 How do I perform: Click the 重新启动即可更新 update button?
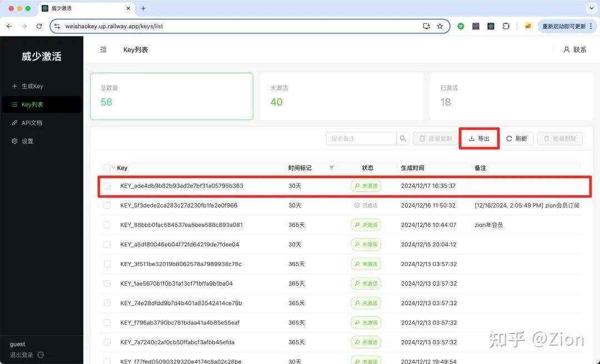(567, 26)
